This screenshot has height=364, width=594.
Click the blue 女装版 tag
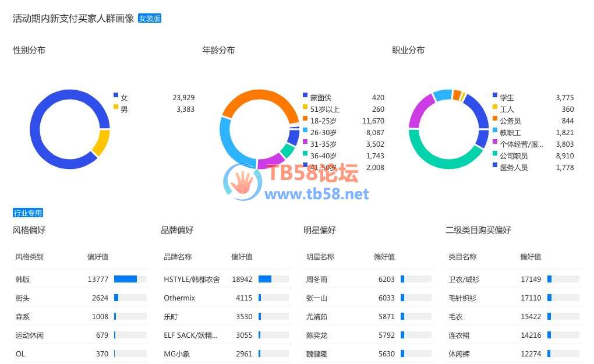click(x=150, y=19)
